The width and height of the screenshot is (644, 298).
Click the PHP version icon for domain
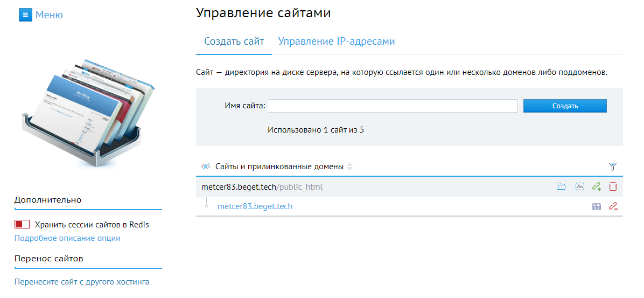click(x=596, y=206)
